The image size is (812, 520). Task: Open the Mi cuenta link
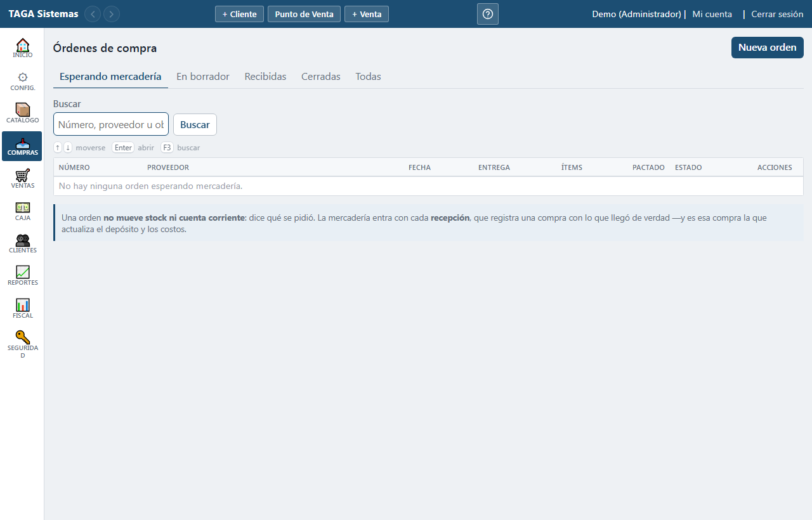point(712,14)
